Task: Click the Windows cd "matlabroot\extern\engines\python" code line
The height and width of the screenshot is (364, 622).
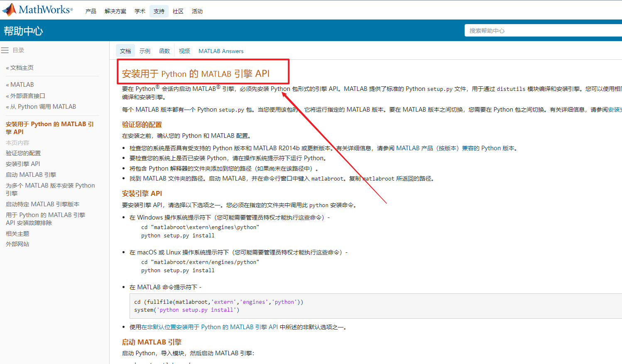Action: coord(200,227)
